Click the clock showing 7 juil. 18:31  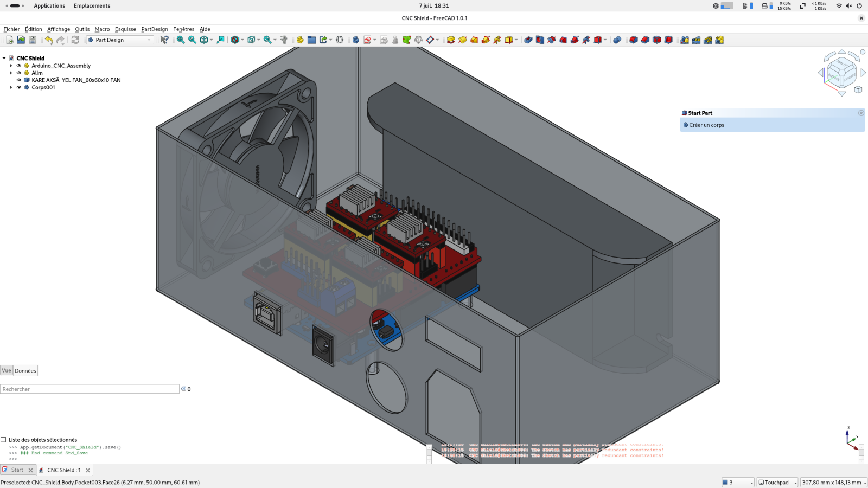click(434, 5)
